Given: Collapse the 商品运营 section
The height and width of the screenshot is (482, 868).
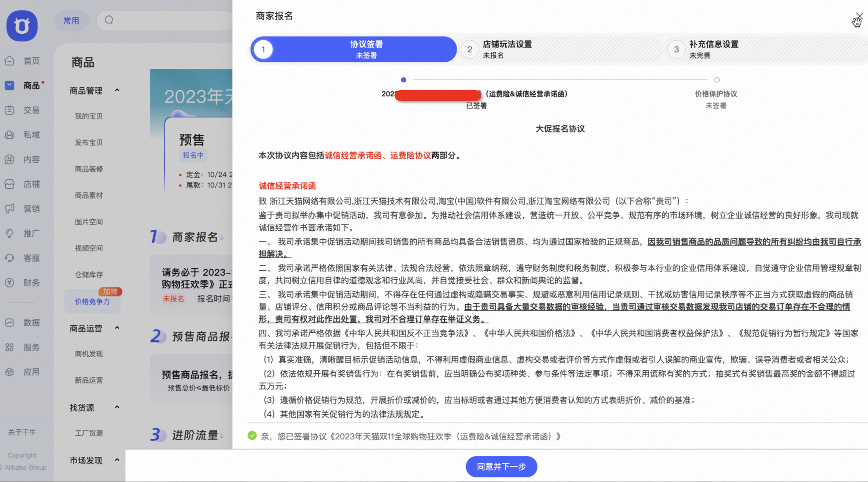Looking at the screenshot, I should coord(117,328).
